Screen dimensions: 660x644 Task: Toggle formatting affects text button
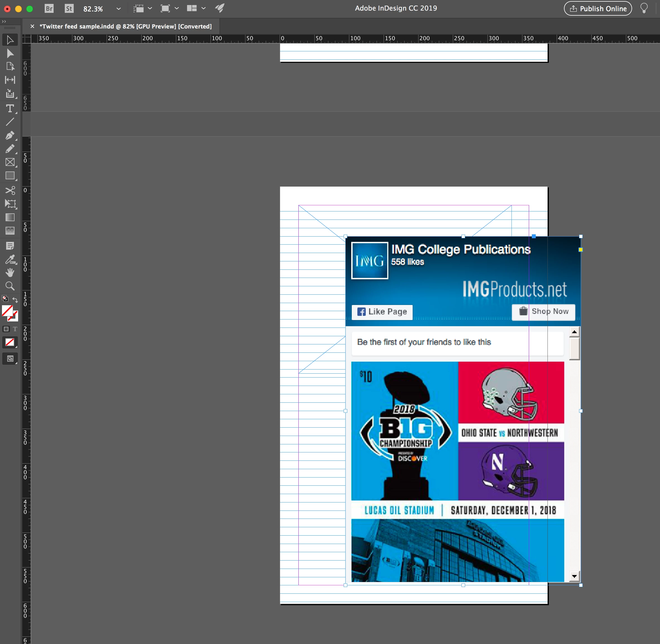pos(15,329)
